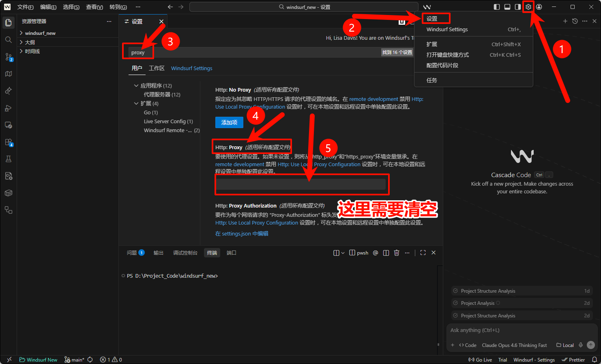Open Cascade conversation history icon
601x364 pixels.
pyautogui.click(x=575, y=21)
